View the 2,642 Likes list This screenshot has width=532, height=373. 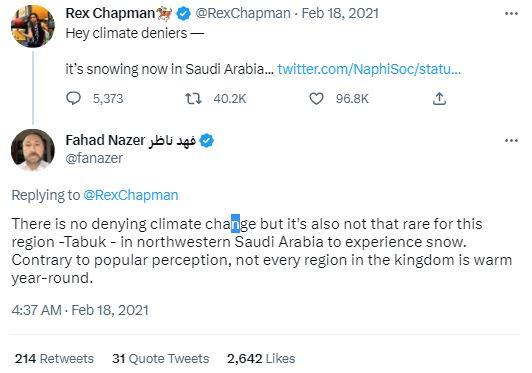pos(261,358)
